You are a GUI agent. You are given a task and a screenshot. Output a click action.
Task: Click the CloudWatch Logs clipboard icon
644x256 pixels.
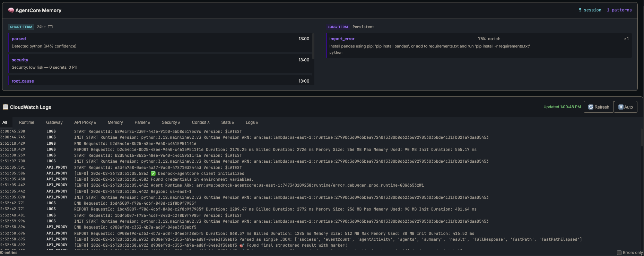click(x=6, y=107)
